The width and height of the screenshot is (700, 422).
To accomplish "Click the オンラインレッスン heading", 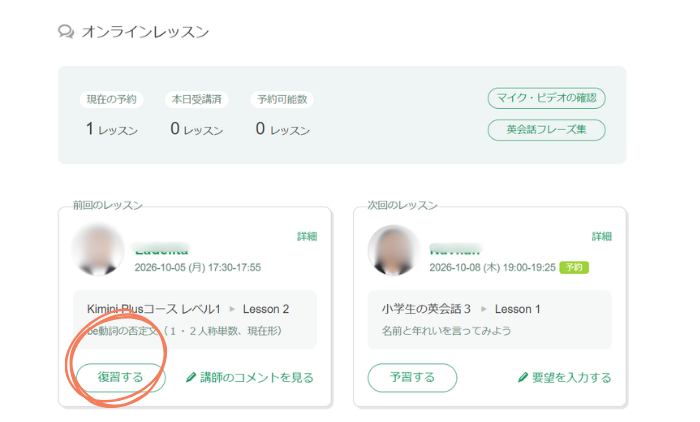I will coord(145,32).
